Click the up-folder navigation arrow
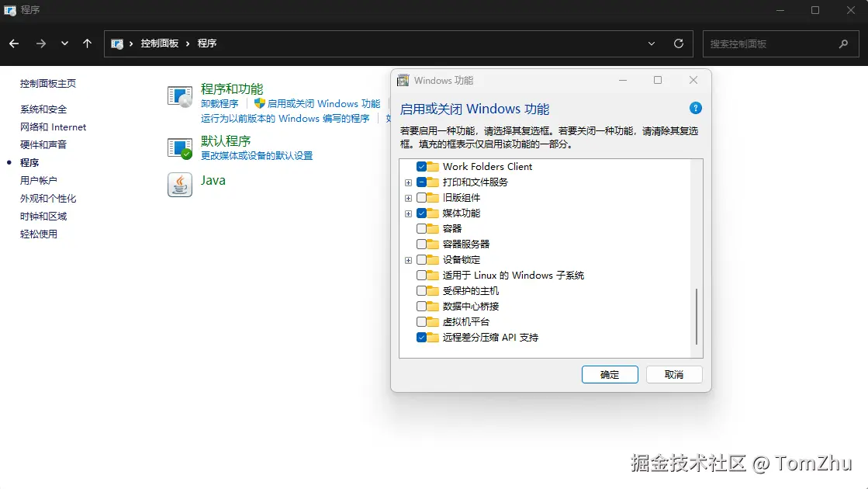The width and height of the screenshot is (868, 489). point(85,43)
